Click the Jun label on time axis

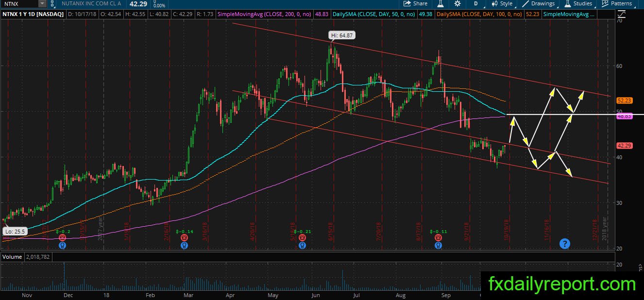point(316,295)
